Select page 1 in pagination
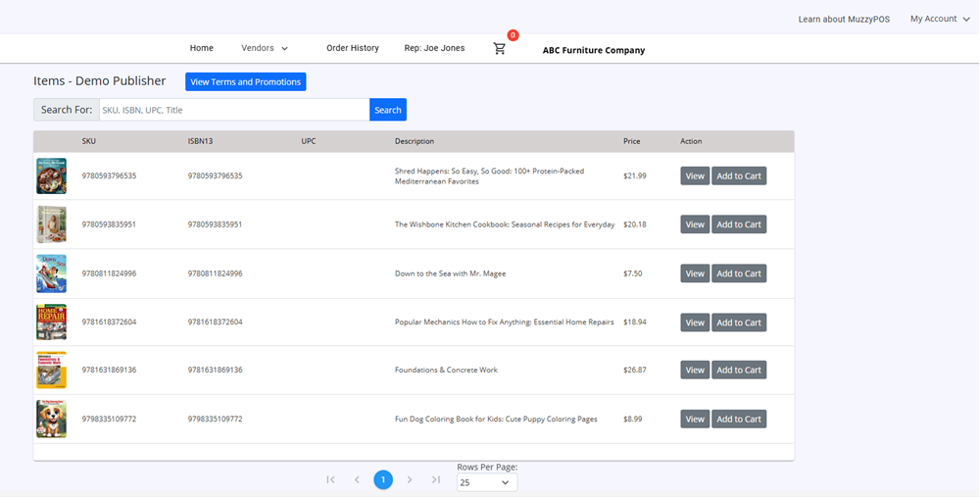This screenshot has width=980, height=497. pos(383,479)
